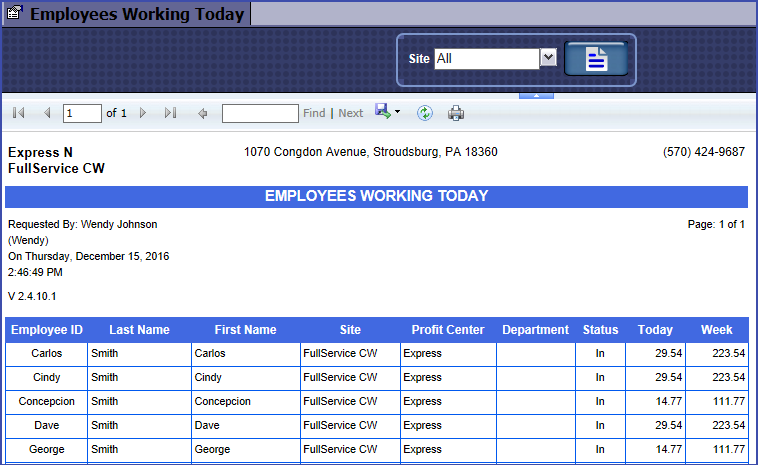Click the Status column header
The image size is (758, 465).
(600, 330)
